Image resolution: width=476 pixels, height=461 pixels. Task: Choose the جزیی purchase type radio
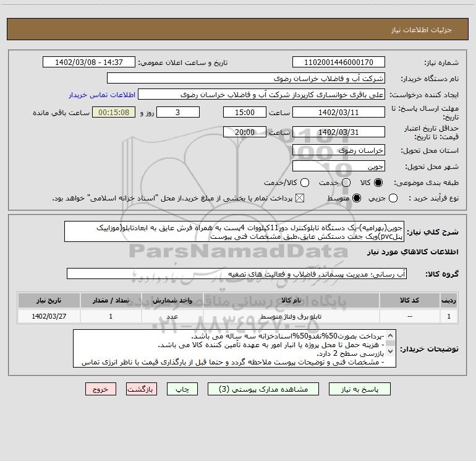coord(393,198)
